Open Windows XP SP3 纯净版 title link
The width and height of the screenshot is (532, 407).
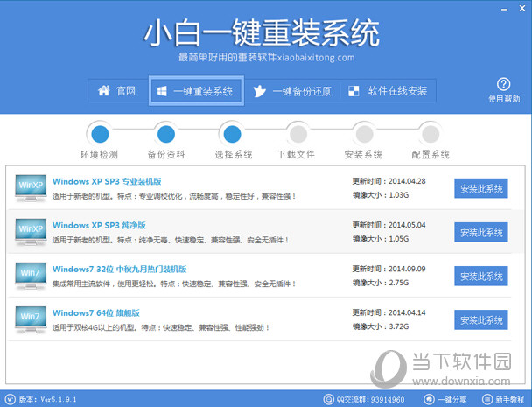[x=99, y=226]
